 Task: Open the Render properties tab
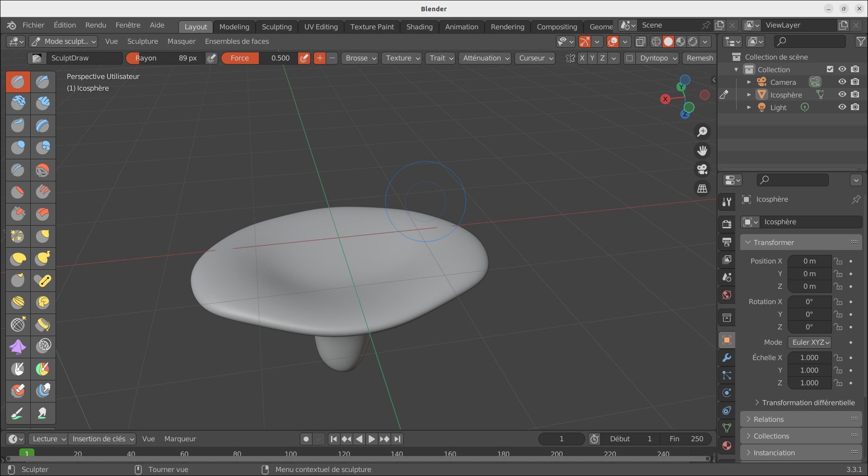point(727,224)
